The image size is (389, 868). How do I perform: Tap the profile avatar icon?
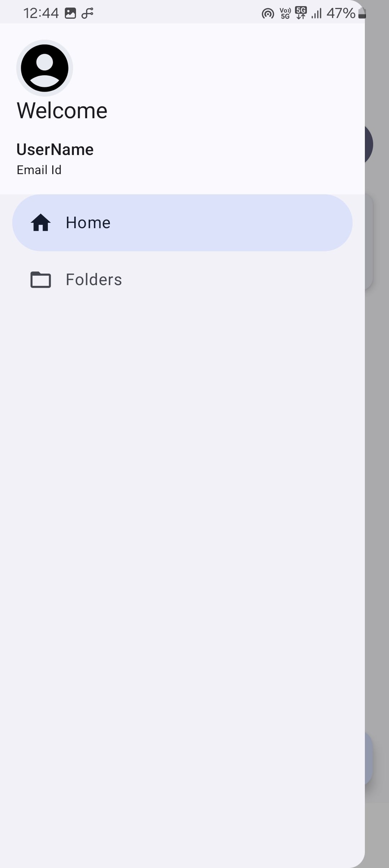point(45,68)
